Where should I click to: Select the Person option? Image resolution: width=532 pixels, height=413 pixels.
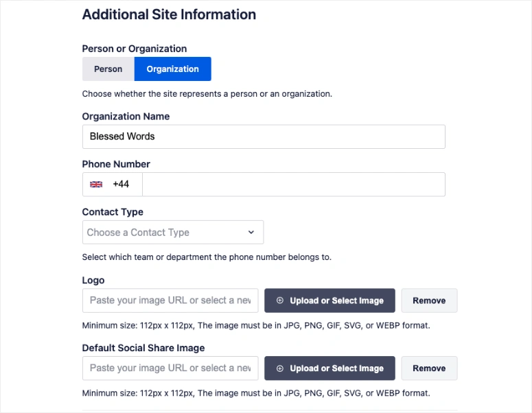(108, 69)
